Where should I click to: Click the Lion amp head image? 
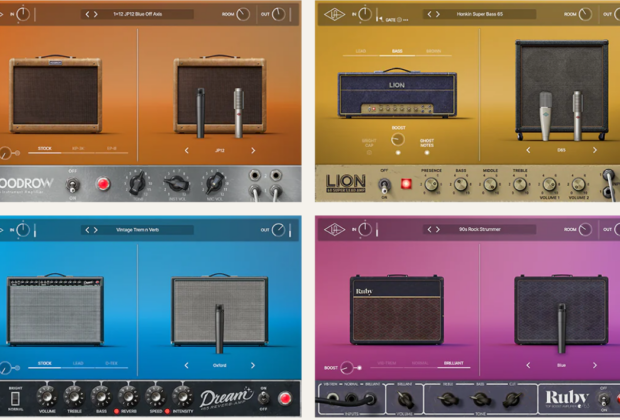click(x=397, y=93)
